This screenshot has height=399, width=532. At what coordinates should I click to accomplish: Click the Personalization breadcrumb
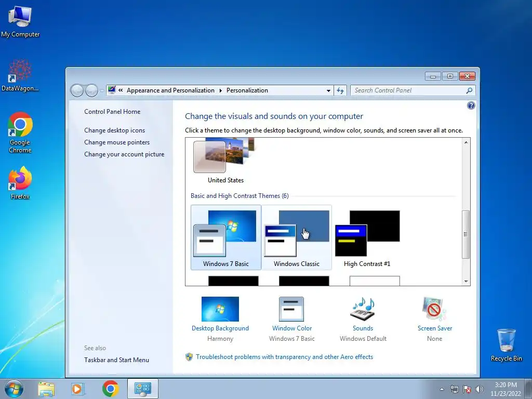pyautogui.click(x=247, y=90)
